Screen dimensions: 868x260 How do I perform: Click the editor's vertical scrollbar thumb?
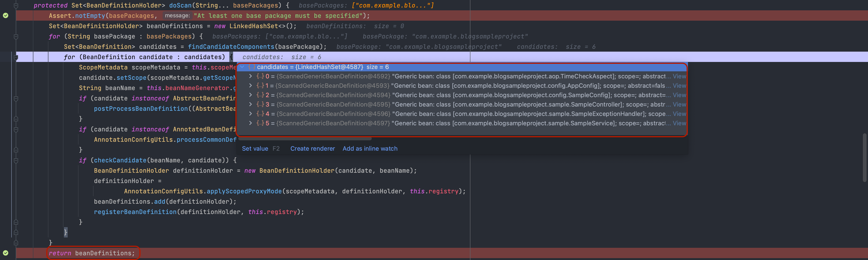[x=864, y=157]
